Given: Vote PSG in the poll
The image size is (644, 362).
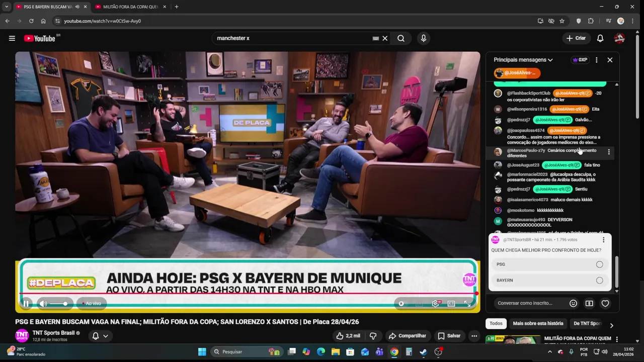Looking at the screenshot, I should [x=549, y=264].
